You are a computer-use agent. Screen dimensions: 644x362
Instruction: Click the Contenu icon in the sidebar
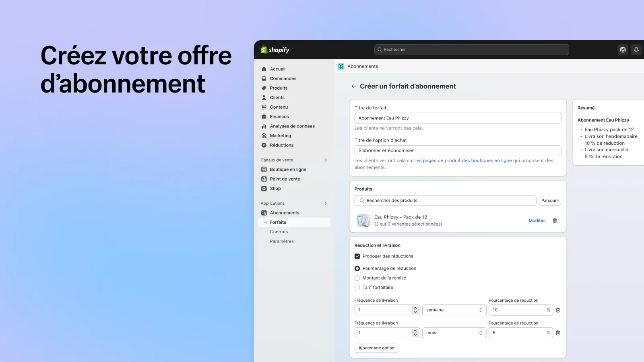point(264,107)
